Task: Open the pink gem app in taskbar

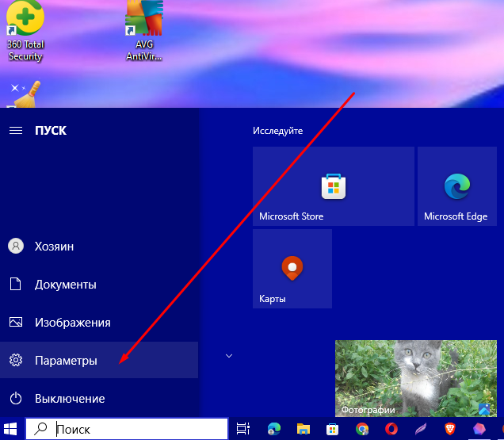Action: pos(479,429)
